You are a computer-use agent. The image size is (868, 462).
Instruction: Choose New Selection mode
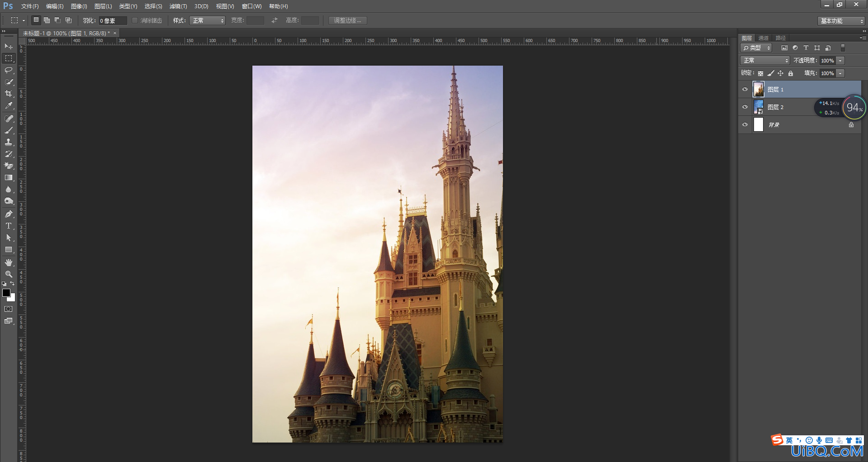[36, 20]
